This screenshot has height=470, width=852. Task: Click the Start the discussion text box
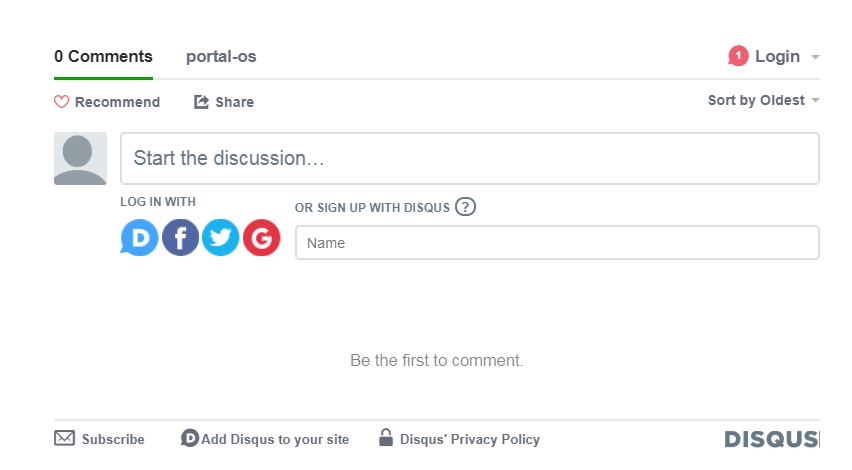pos(469,158)
